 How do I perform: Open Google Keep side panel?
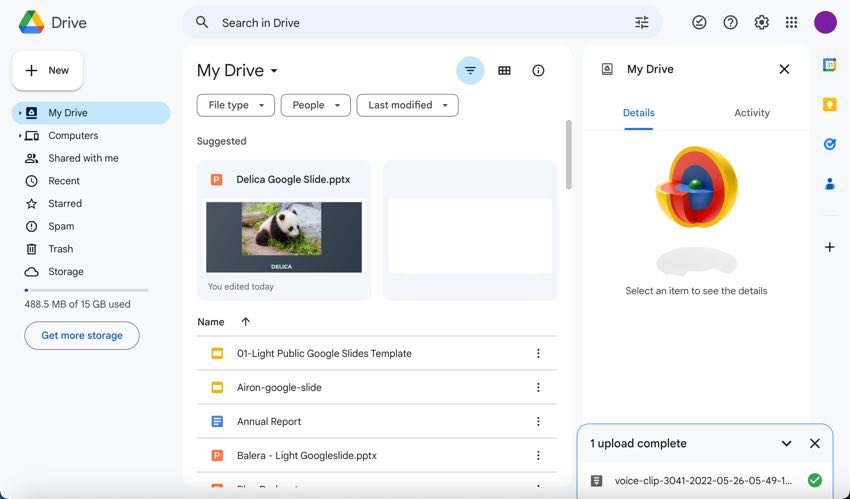(829, 104)
